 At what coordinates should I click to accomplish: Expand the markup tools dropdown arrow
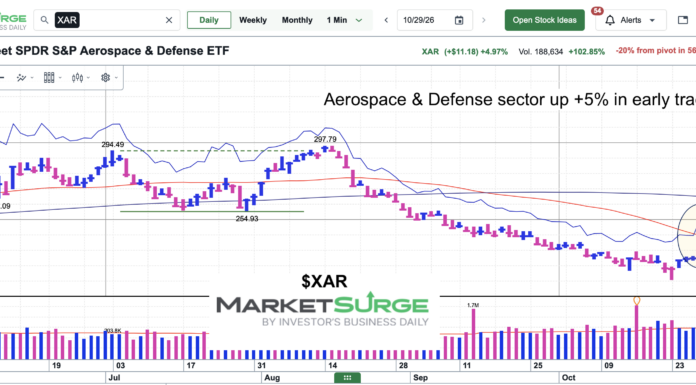pos(32,78)
